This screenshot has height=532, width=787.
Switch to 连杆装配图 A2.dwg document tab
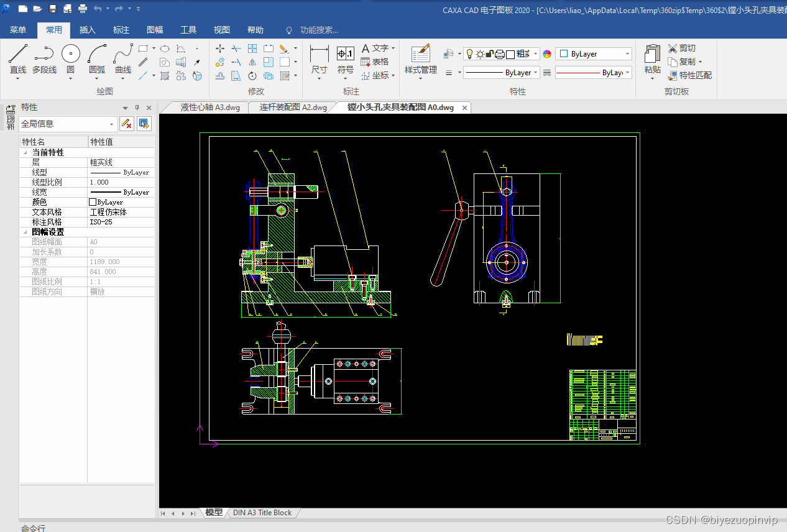coord(293,108)
